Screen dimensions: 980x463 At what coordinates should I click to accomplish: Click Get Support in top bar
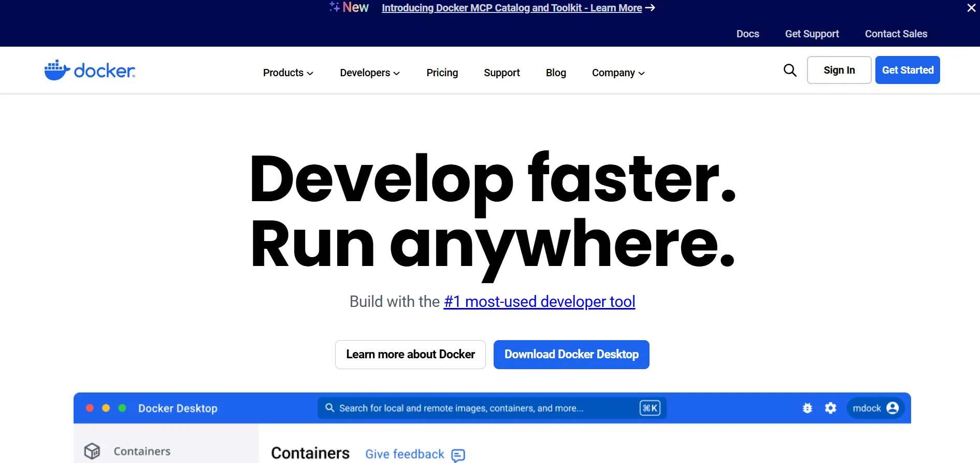812,34
